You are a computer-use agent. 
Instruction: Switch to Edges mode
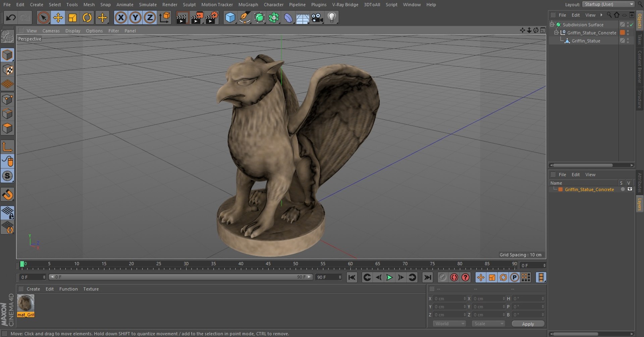[x=7, y=114]
